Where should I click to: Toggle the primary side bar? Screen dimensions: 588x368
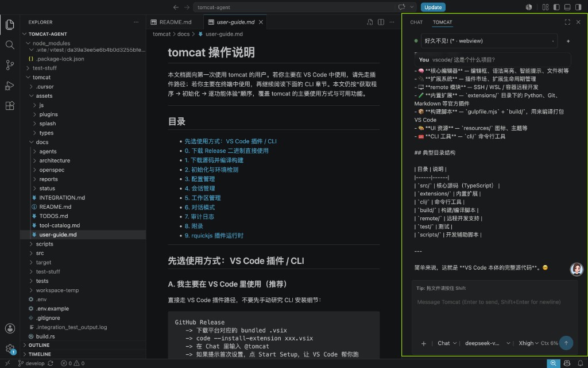[556, 7]
